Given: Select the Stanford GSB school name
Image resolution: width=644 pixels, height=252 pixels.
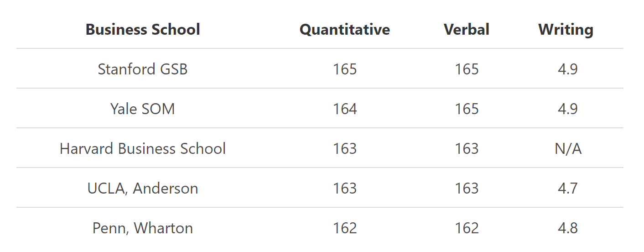Looking at the screenshot, I should click(x=143, y=69).
